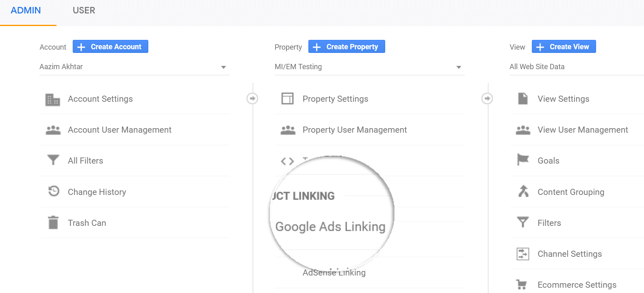The width and height of the screenshot is (644, 293).
Task: Open Account Settings link
Action: pos(100,99)
